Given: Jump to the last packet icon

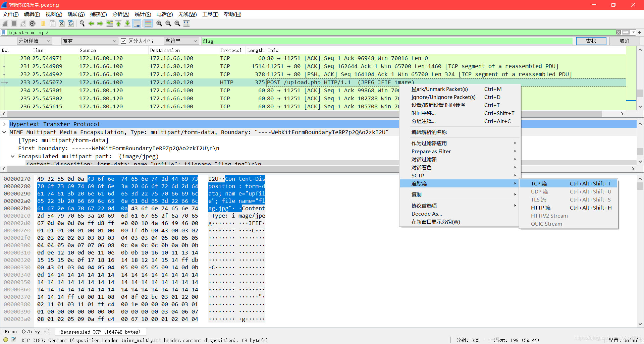Looking at the screenshot, I should pyautogui.click(x=127, y=23).
